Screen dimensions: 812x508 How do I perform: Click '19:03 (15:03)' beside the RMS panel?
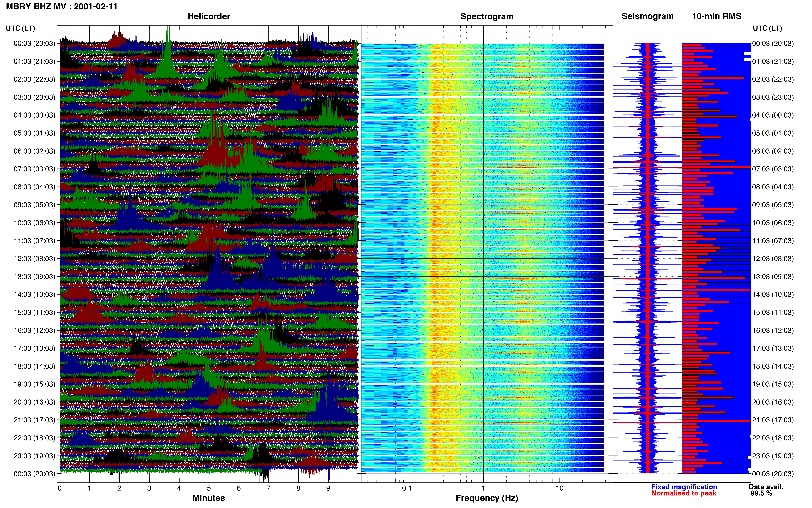pos(773,384)
